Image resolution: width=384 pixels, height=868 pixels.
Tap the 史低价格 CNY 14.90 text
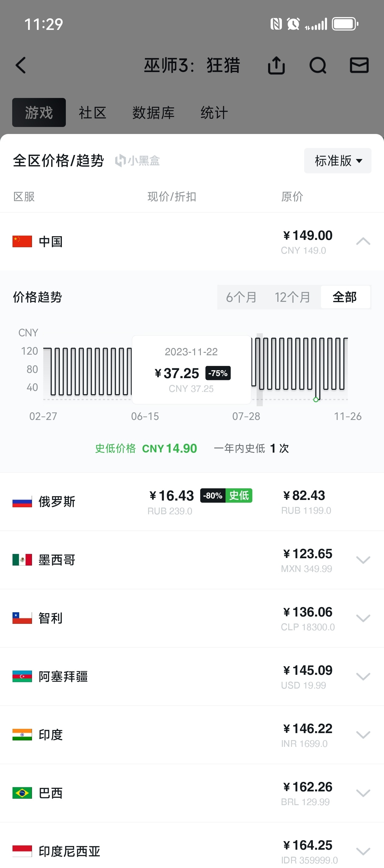(146, 448)
